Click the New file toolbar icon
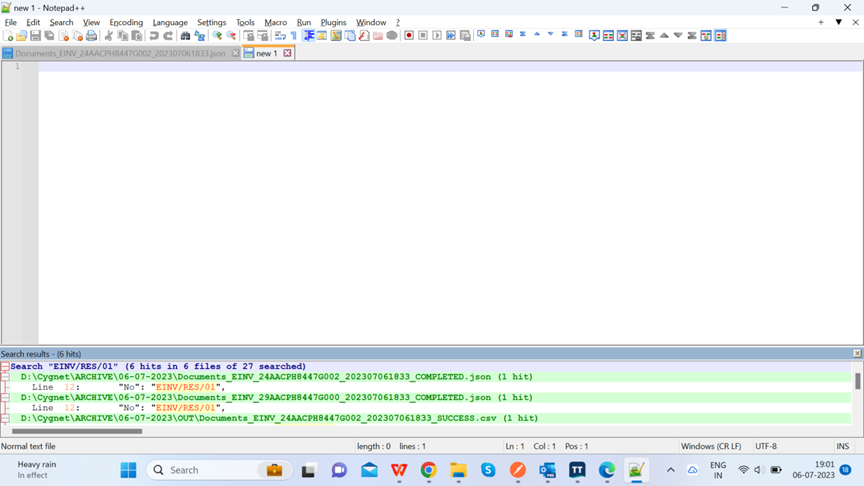 (x=8, y=36)
